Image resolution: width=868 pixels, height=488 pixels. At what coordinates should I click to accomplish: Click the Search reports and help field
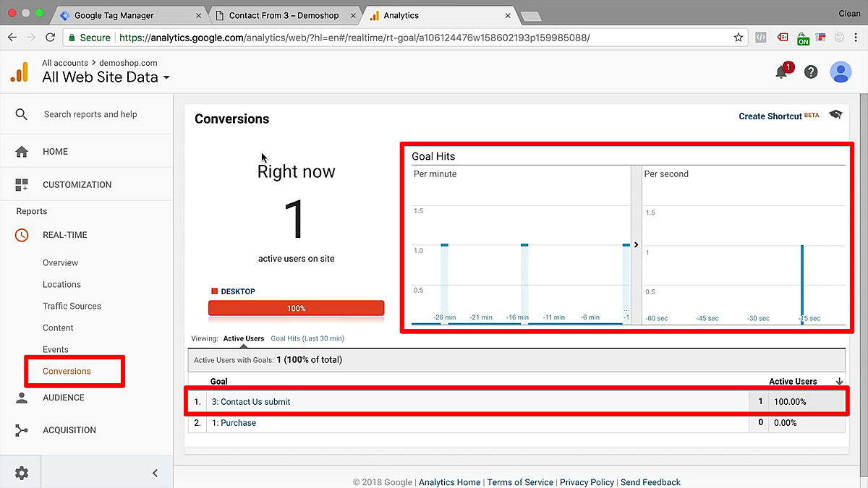pyautogui.click(x=90, y=114)
